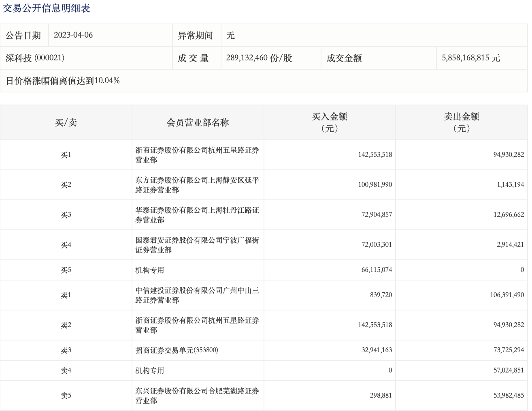The image size is (532, 411).
Task: Click the sell amount 106,391,490
Action: 507,295
